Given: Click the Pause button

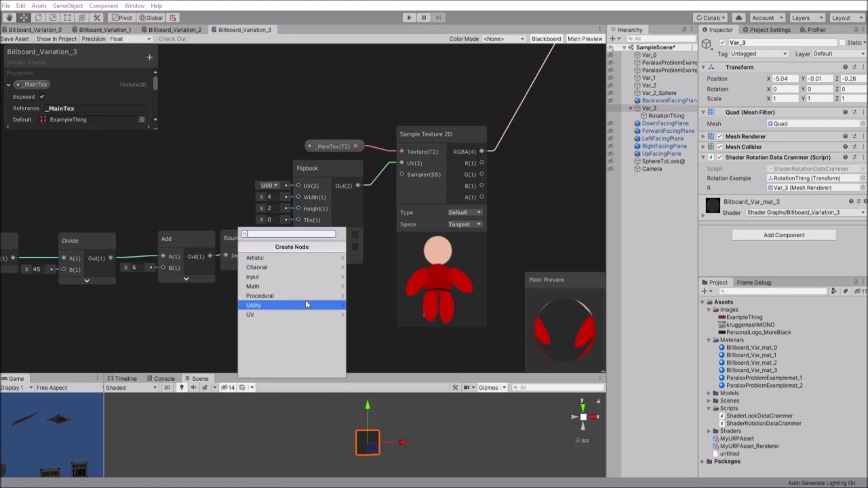Looking at the screenshot, I should pos(424,18).
